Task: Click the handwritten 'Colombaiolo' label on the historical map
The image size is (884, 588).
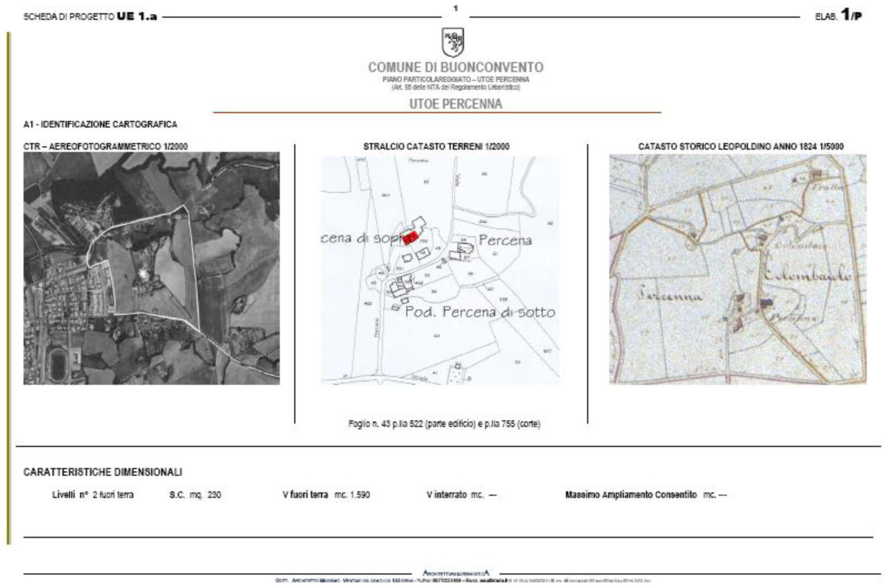Action: (806, 276)
